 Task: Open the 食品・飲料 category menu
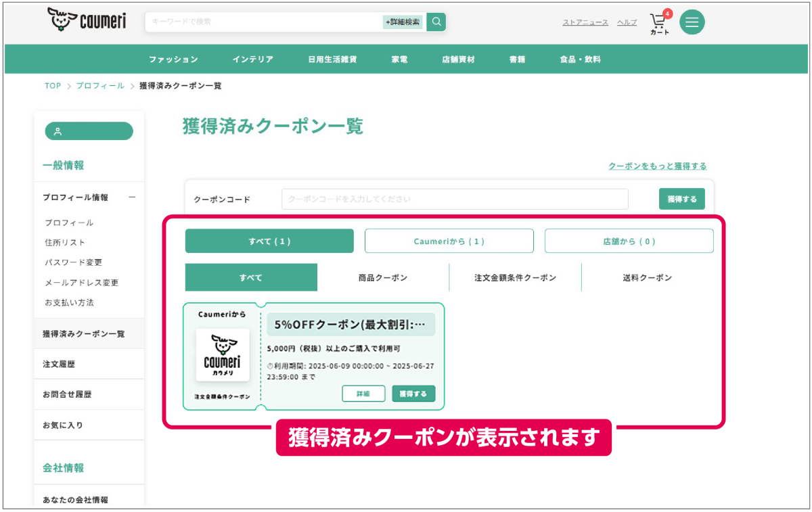pyautogui.click(x=580, y=60)
